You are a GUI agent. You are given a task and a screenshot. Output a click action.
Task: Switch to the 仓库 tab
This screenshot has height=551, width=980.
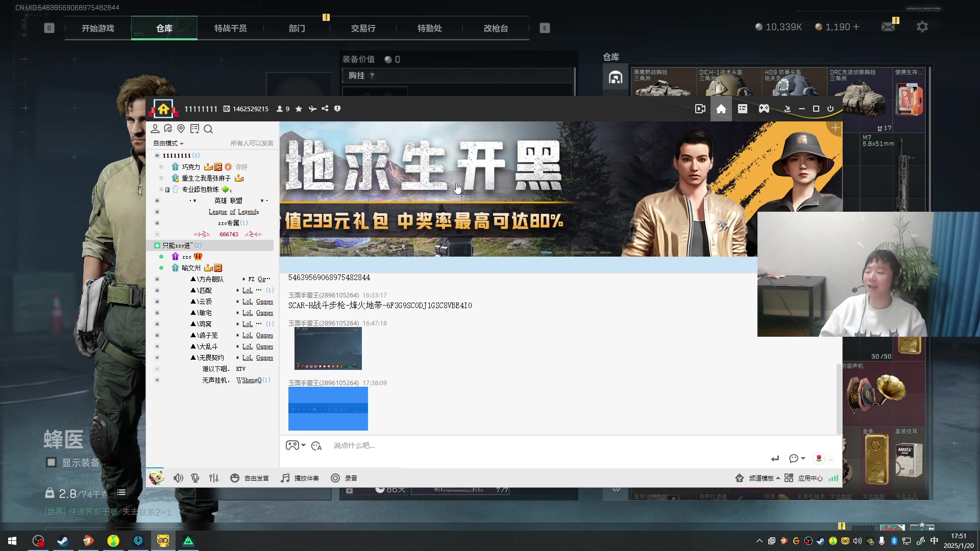(164, 28)
